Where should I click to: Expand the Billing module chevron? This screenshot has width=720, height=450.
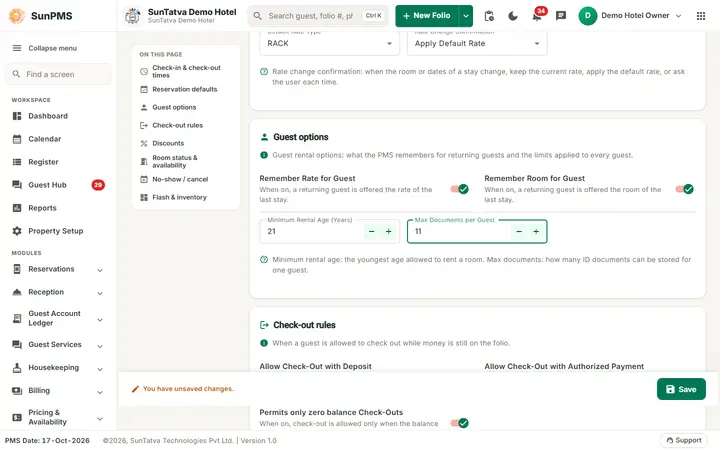point(100,392)
